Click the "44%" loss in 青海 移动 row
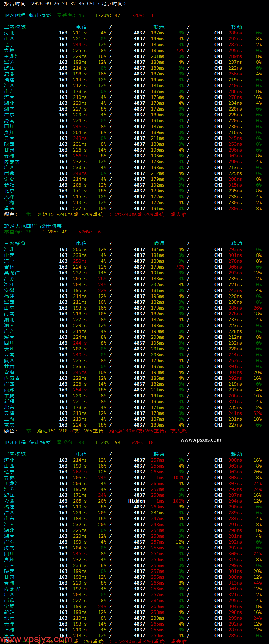This screenshot has height=644, width=269. 258,583
